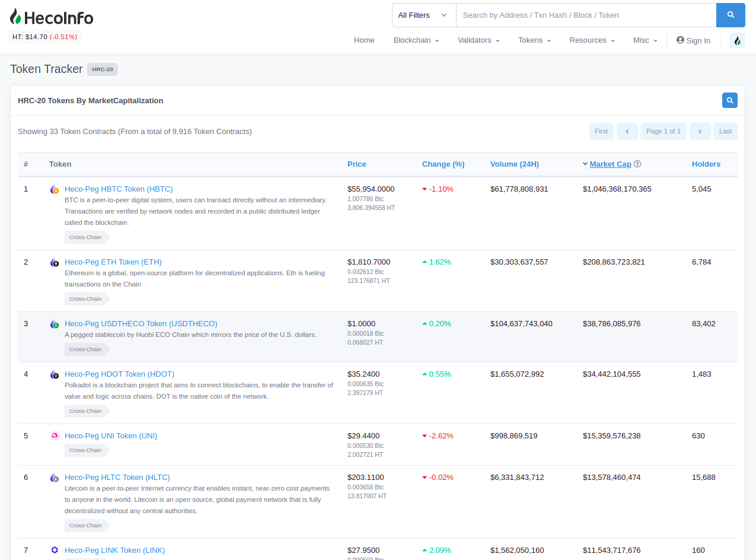This screenshot has width=756, height=560.
Task: Open Heco-Peg USDTHECO Token link
Action: tap(141, 324)
